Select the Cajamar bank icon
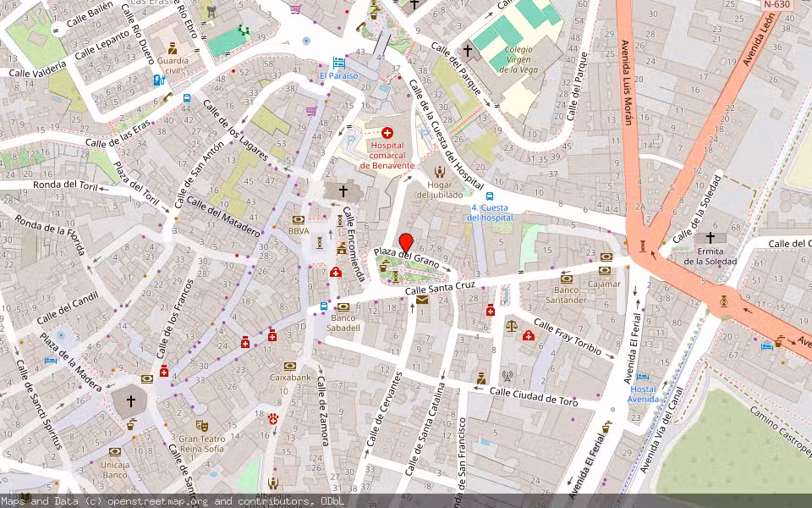Image resolution: width=812 pixels, height=508 pixels. click(x=605, y=271)
